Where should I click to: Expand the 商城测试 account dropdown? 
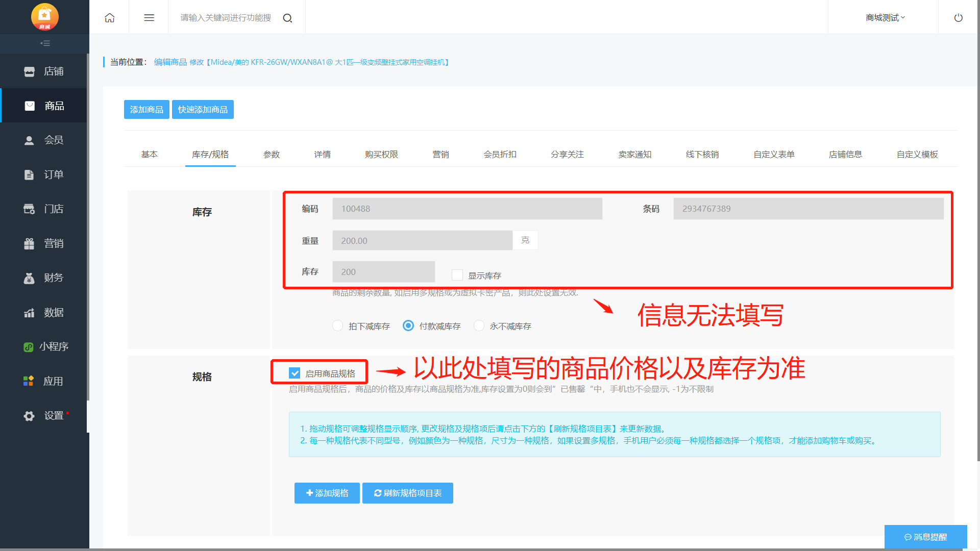click(886, 18)
